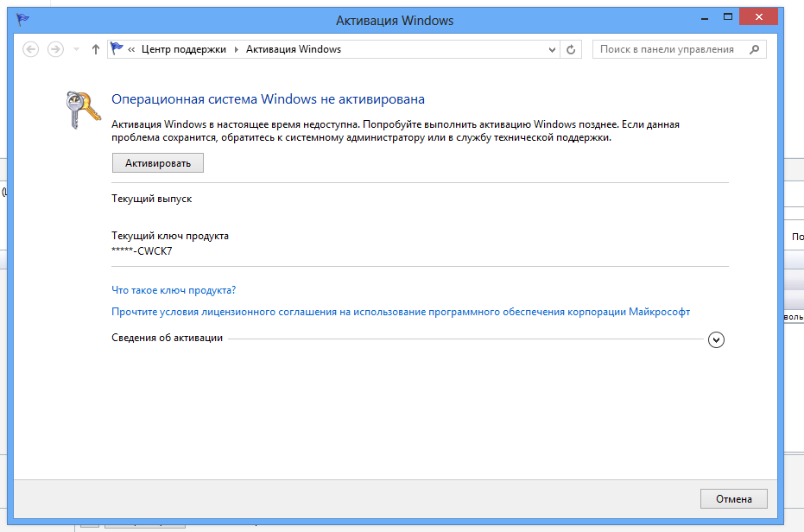804x532 pixels.
Task: Expand the Сведения об активации section
Action: pos(716,339)
